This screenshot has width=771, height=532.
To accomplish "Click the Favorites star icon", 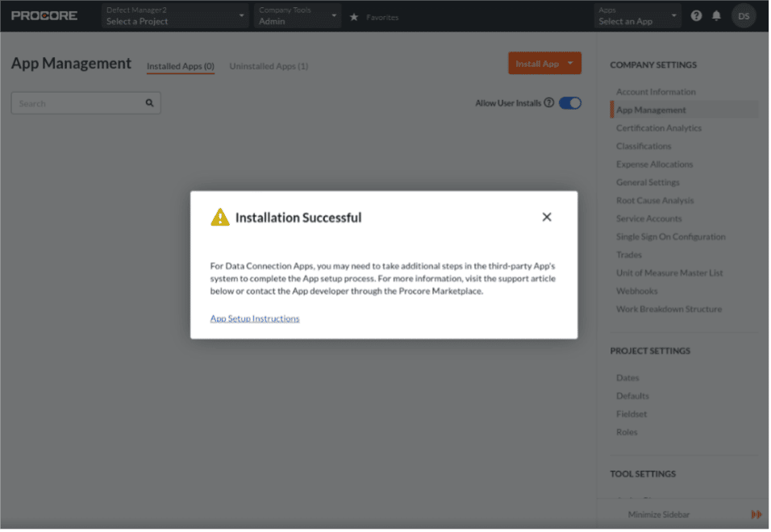I will click(354, 17).
